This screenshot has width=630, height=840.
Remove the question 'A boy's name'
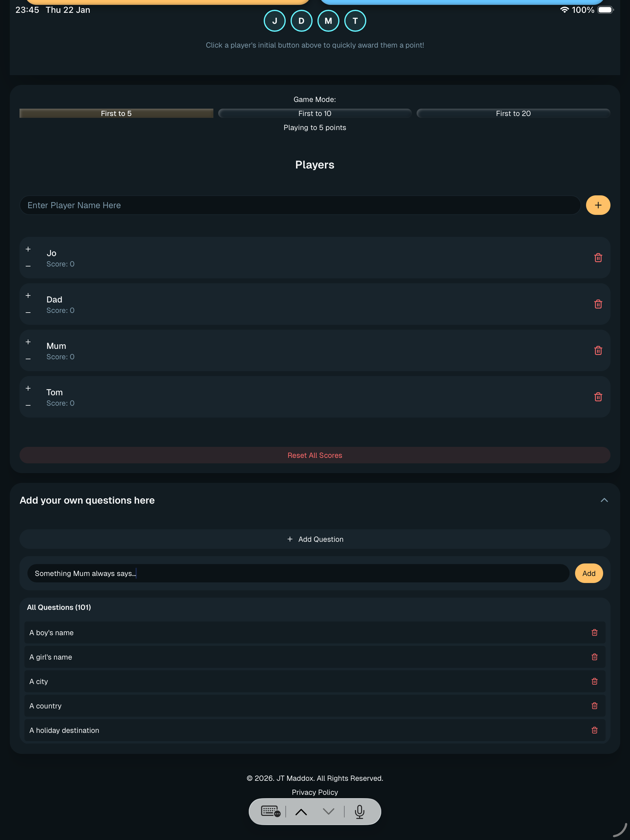point(594,632)
